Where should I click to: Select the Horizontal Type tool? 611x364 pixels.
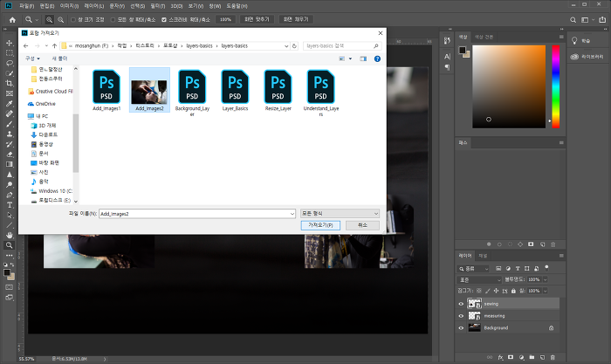(10, 205)
